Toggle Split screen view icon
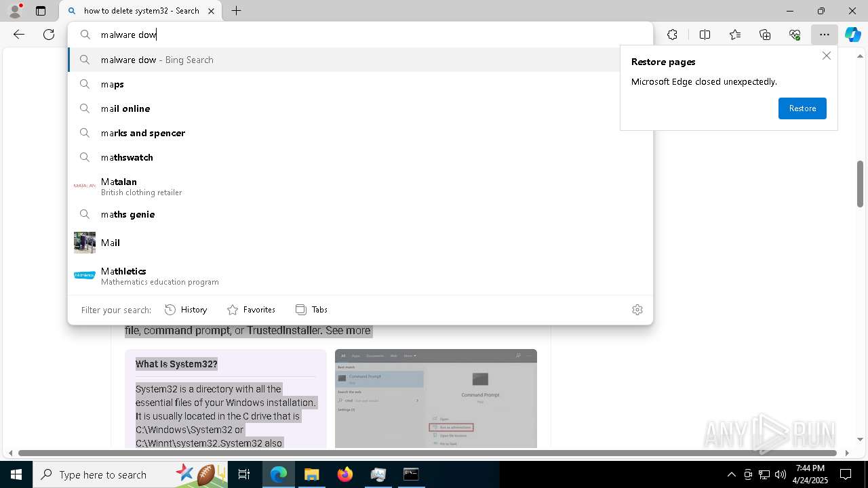 point(705,35)
